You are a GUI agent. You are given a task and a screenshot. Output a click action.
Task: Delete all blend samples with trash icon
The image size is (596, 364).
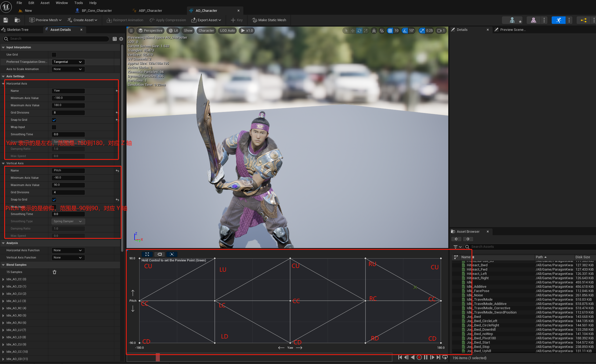pos(55,272)
